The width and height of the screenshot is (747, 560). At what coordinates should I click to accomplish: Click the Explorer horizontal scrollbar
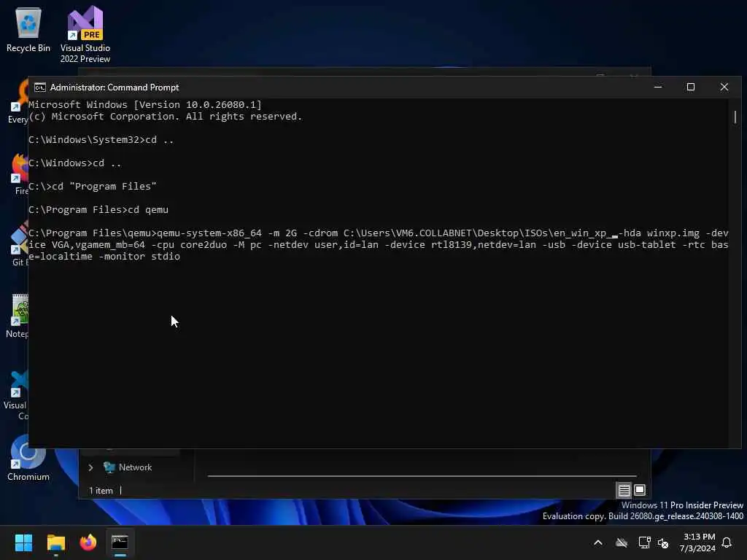[x=422, y=475]
